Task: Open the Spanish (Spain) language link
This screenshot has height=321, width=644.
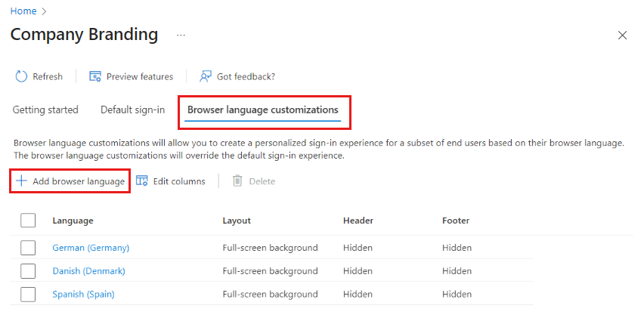Action: pos(83,295)
